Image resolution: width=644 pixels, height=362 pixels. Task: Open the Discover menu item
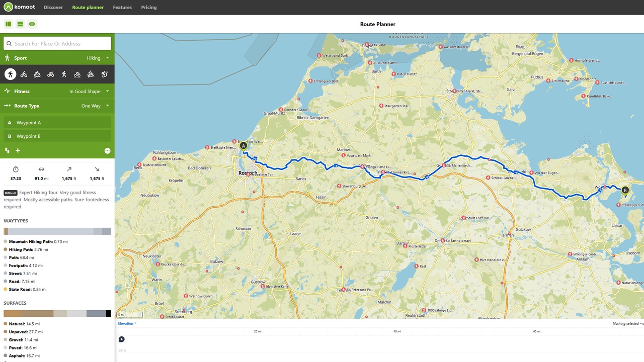coord(53,8)
